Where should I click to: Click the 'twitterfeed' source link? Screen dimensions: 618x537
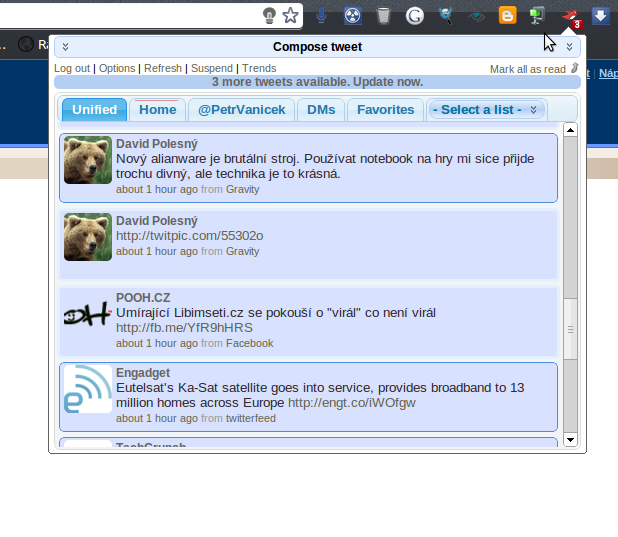251,418
